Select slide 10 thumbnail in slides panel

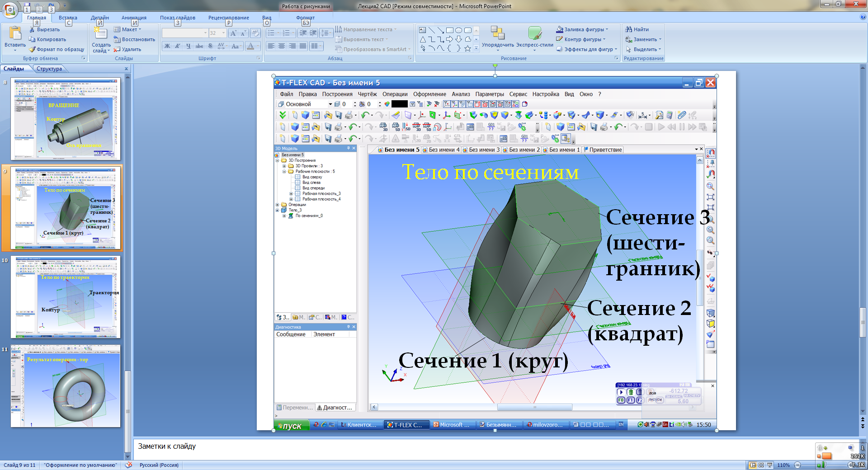(x=66, y=297)
